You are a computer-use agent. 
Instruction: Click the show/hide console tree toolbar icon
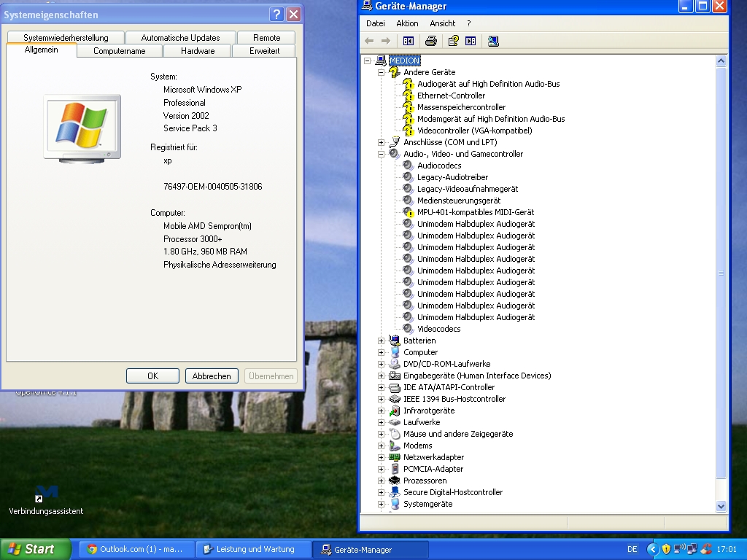point(409,41)
